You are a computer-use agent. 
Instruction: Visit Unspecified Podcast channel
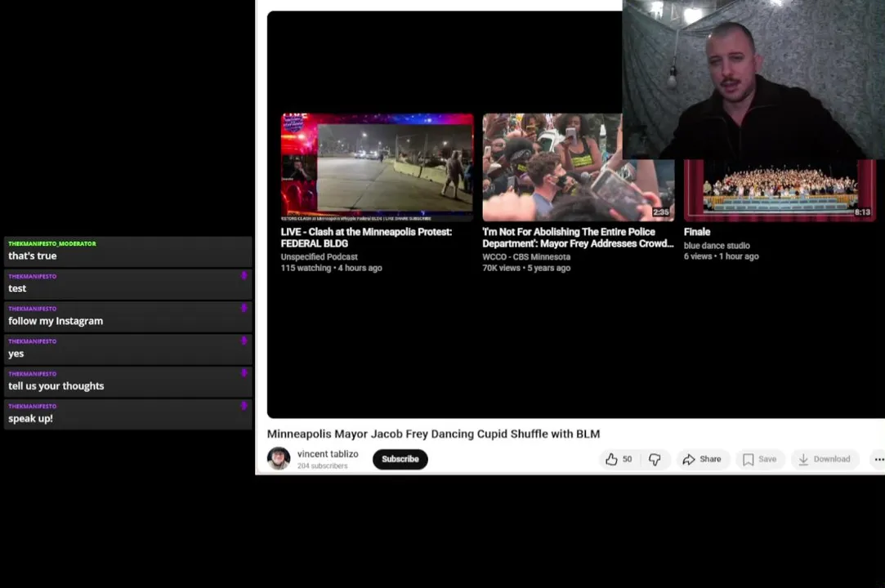[x=319, y=256]
